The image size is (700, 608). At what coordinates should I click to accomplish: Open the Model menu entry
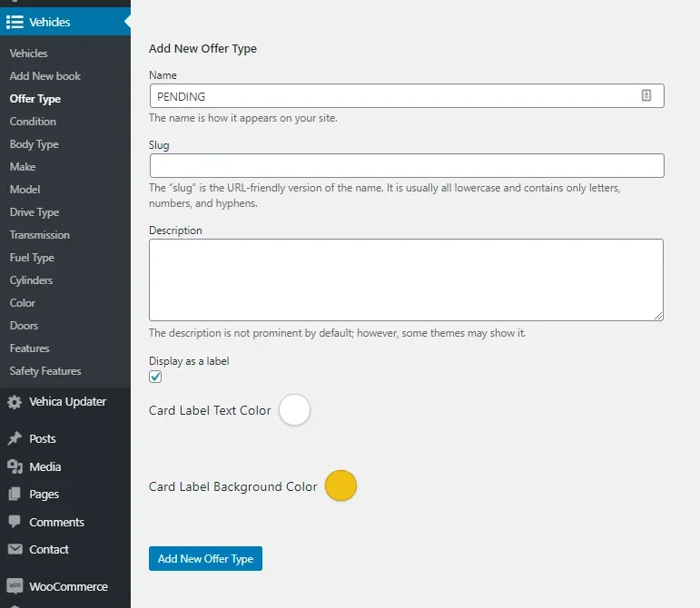point(25,190)
